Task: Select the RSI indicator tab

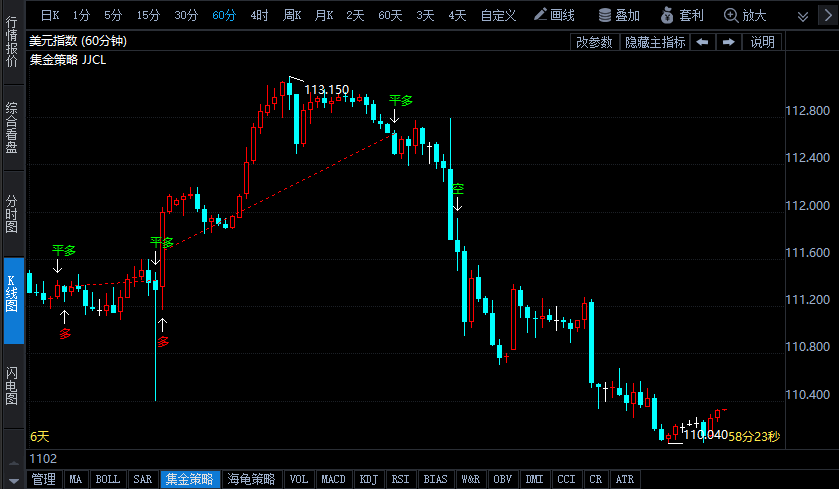Action: (400, 479)
